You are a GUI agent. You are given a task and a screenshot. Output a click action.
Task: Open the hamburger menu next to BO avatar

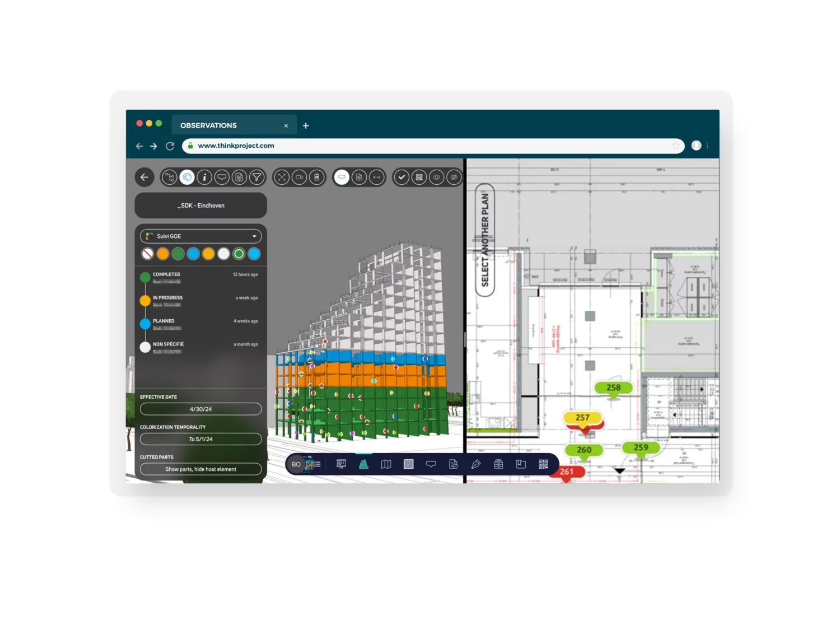[318, 464]
